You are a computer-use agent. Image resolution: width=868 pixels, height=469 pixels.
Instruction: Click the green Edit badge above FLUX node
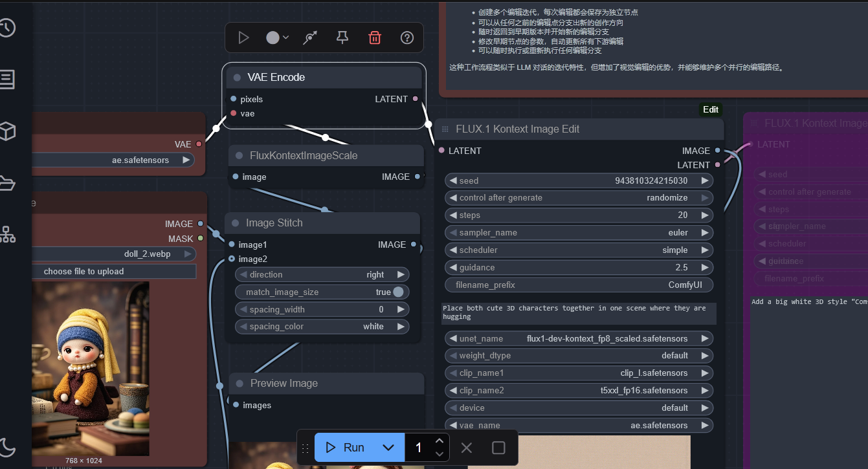711,109
